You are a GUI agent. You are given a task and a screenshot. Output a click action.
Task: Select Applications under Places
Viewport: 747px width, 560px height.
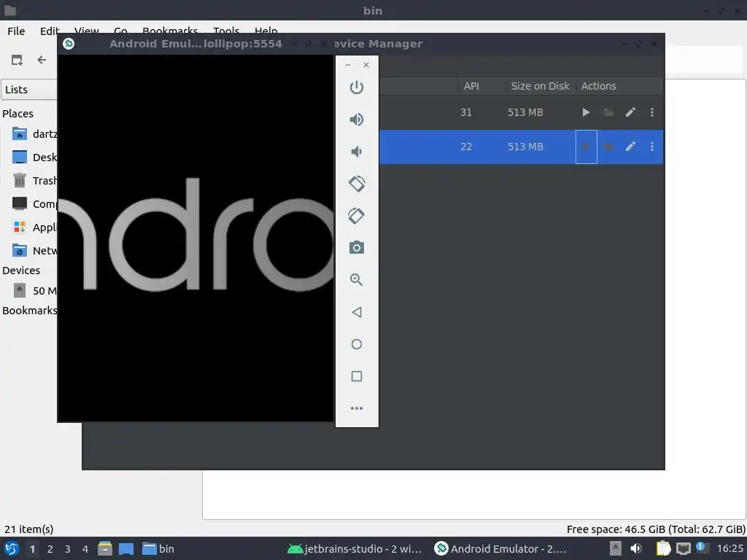(x=34, y=227)
